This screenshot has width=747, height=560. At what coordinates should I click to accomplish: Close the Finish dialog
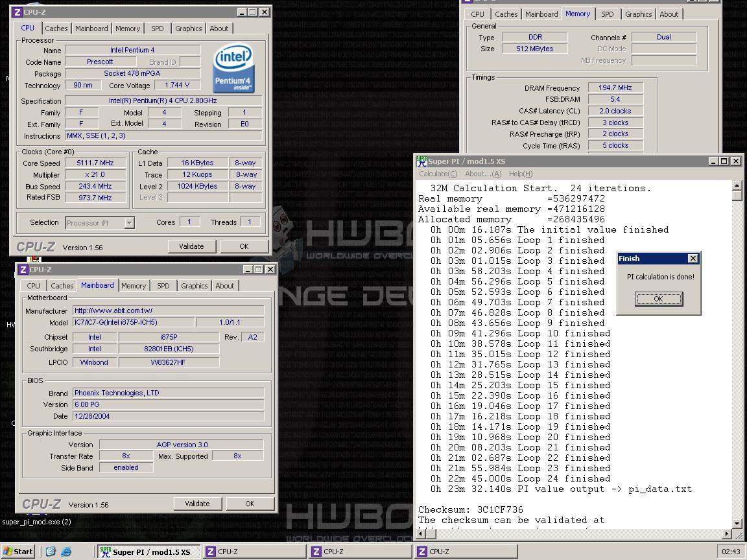click(693, 258)
